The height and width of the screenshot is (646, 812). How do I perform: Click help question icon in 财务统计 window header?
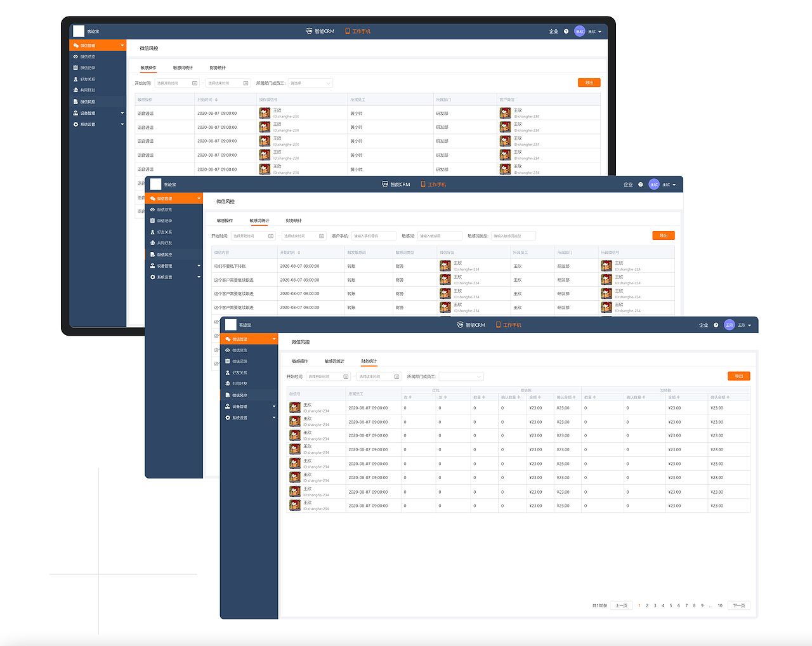click(x=716, y=325)
